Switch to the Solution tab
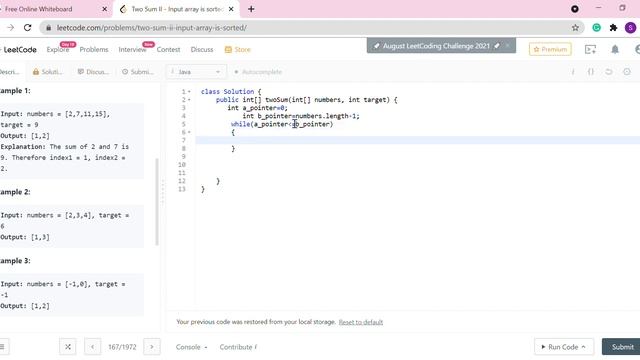The image size is (640, 360). (x=47, y=72)
